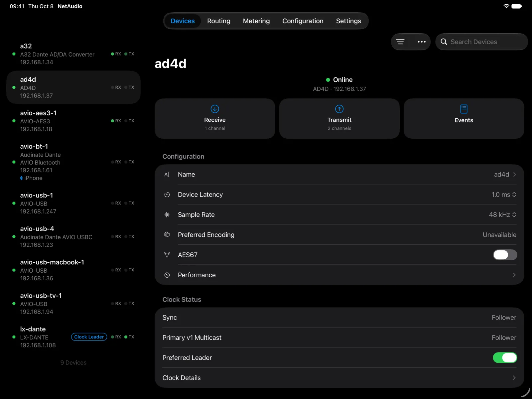Switch to the Devices tab

[183, 21]
